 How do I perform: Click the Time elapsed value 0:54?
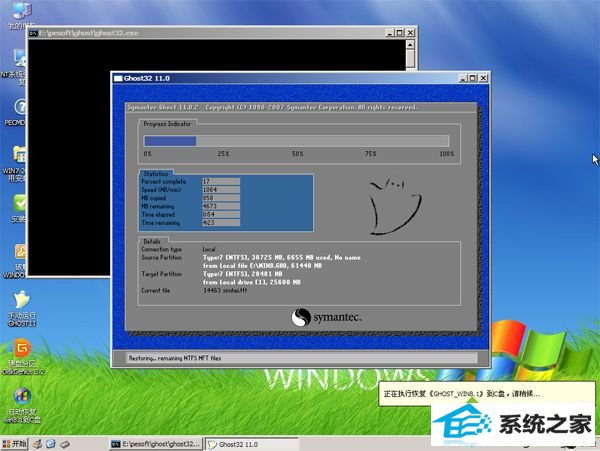221,214
